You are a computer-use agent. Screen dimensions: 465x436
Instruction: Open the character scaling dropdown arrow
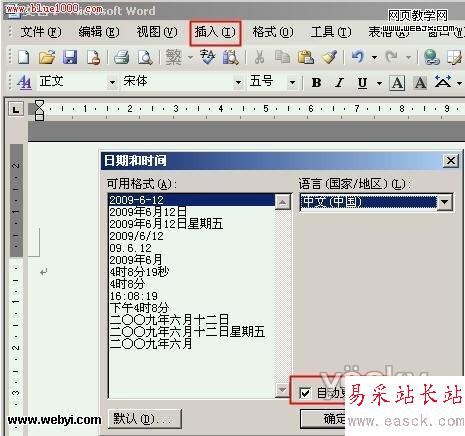pos(459,83)
